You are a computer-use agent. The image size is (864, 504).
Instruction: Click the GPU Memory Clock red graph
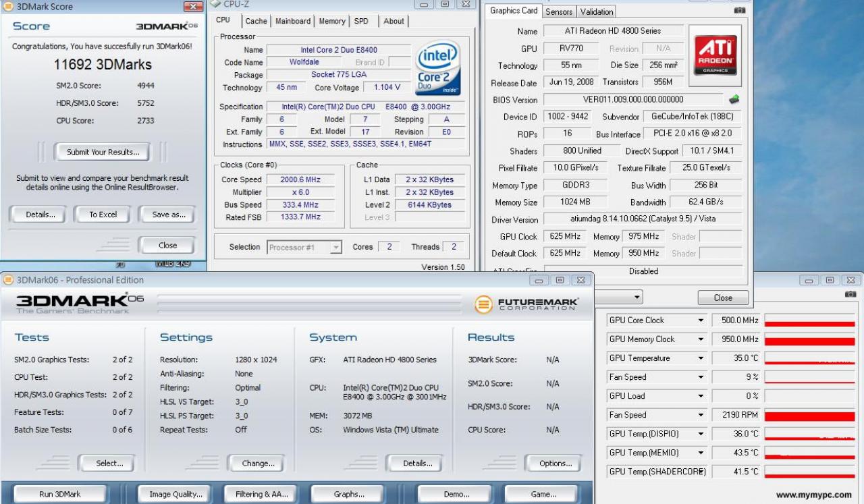[810, 339]
